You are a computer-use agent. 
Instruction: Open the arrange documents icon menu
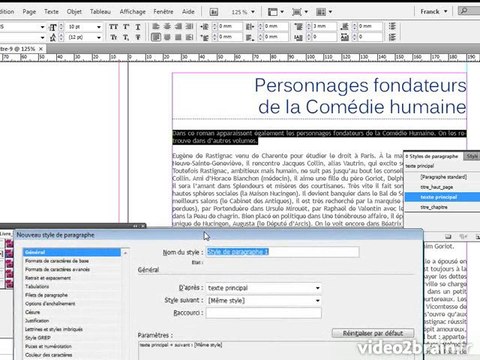(x=324, y=12)
